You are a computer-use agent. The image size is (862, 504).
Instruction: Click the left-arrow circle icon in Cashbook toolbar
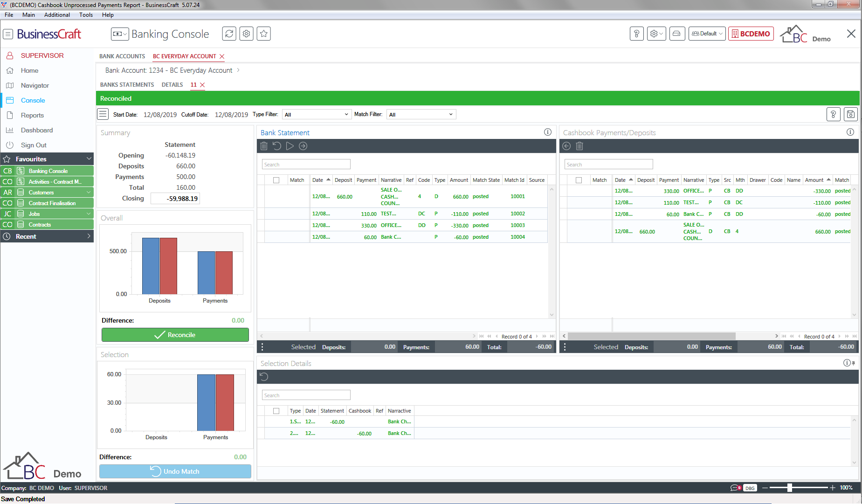click(x=566, y=146)
